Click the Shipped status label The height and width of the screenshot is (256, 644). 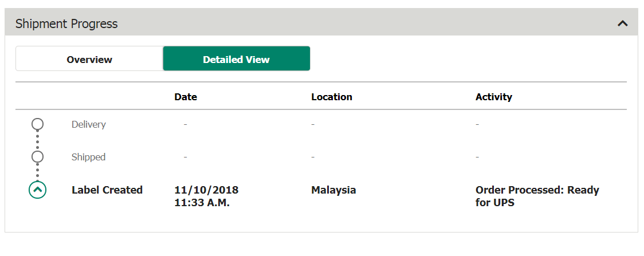88,157
